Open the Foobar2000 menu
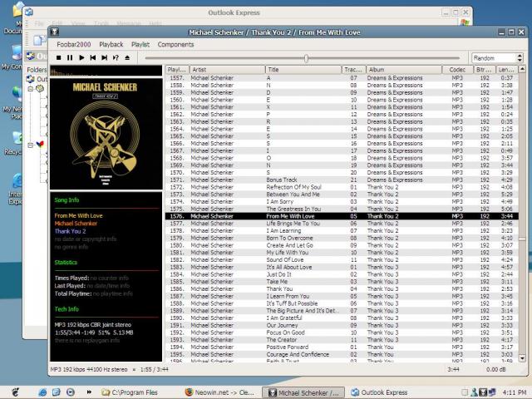 click(x=74, y=44)
